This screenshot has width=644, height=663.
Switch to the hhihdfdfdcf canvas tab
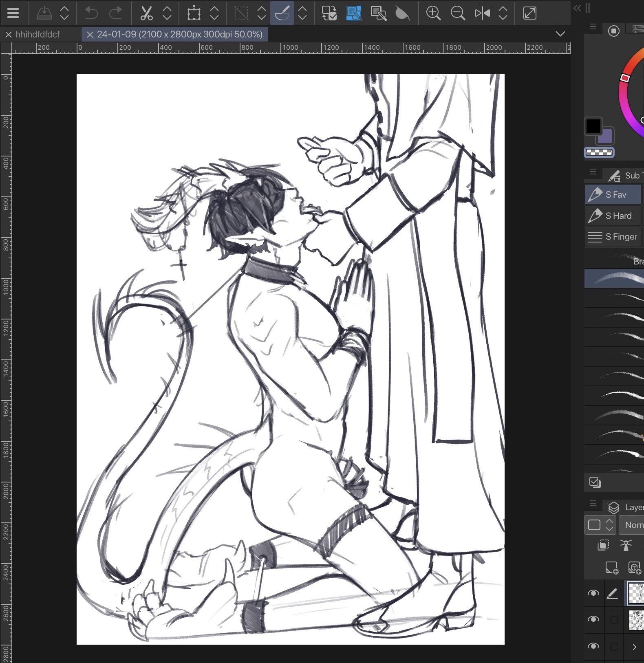37,34
